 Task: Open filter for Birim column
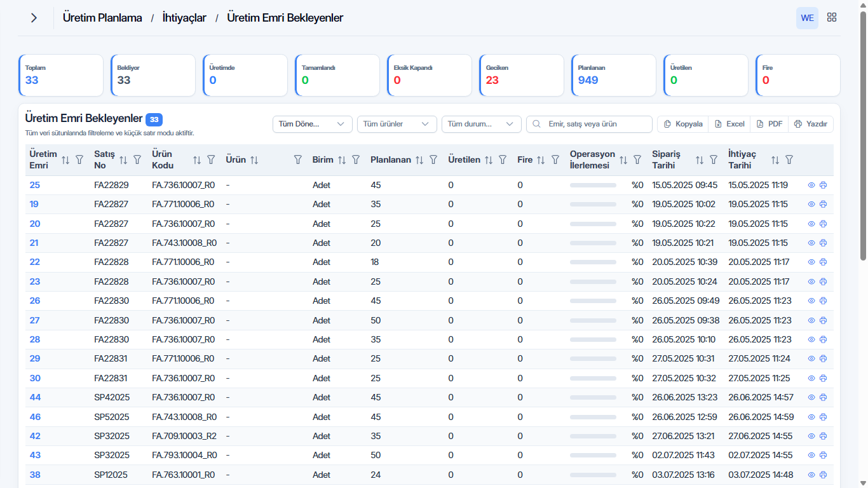coord(356,160)
